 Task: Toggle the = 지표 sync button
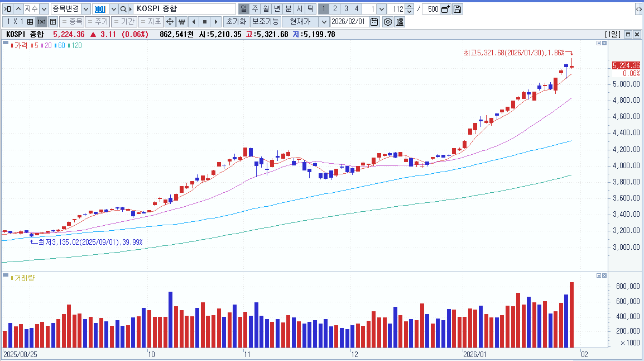point(150,22)
